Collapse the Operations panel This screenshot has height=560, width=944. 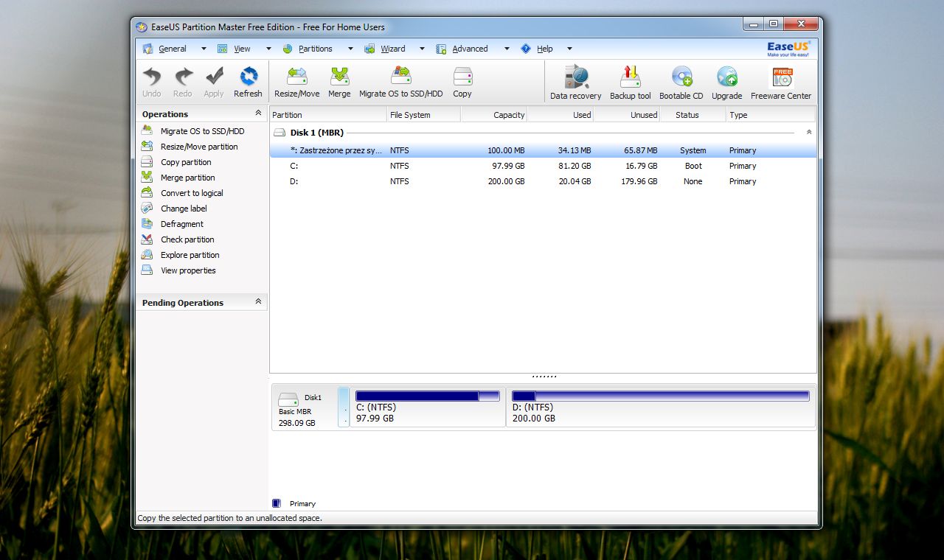pos(258,113)
